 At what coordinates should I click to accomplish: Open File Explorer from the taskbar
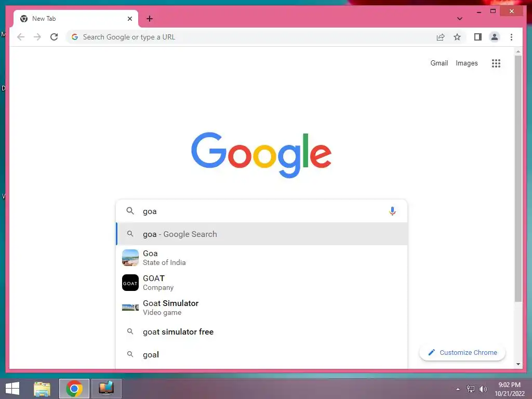(42, 389)
